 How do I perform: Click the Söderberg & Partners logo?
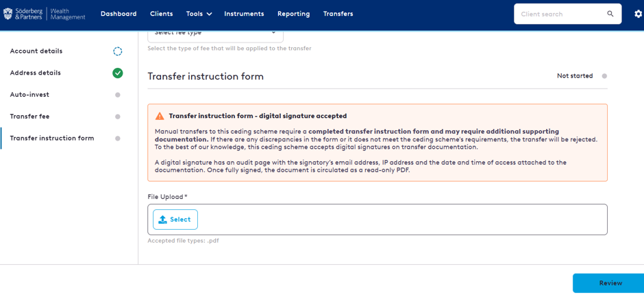[45, 14]
